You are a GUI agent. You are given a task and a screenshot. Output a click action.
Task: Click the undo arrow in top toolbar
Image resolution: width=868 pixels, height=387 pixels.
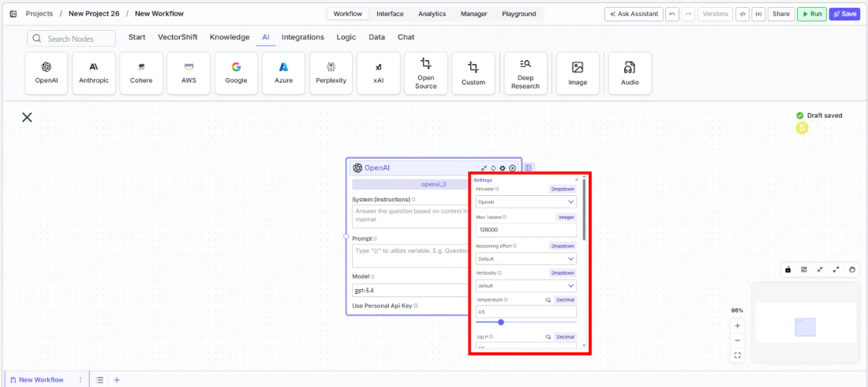pos(672,14)
